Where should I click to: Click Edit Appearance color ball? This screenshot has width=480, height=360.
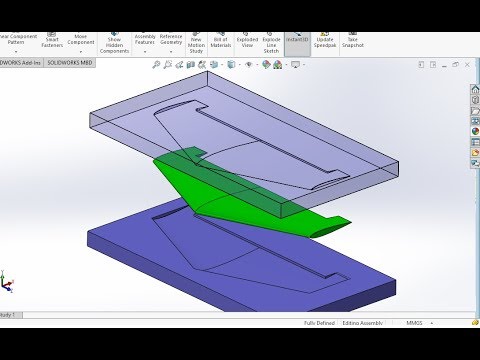tap(266, 65)
